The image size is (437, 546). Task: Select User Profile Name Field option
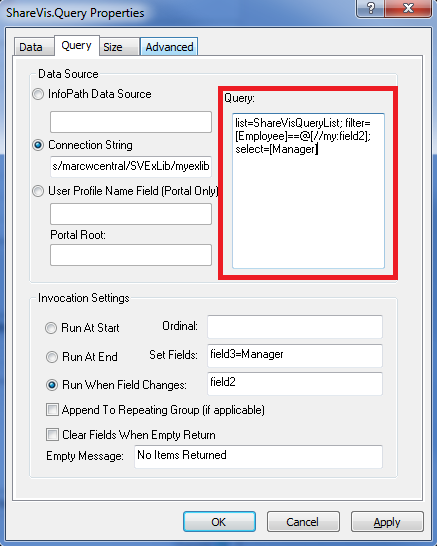[38, 191]
